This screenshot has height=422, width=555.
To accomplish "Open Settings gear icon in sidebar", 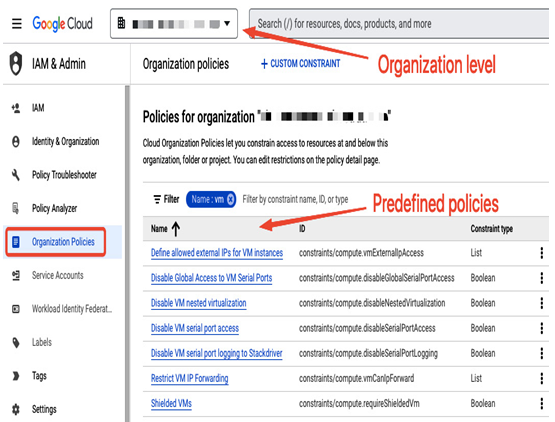I will click(x=16, y=409).
